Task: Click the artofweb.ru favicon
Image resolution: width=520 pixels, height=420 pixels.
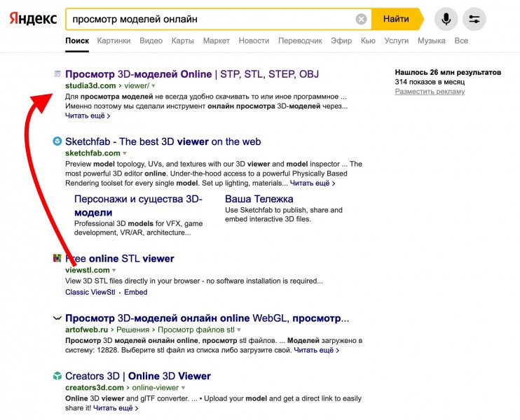Action: (x=57, y=318)
